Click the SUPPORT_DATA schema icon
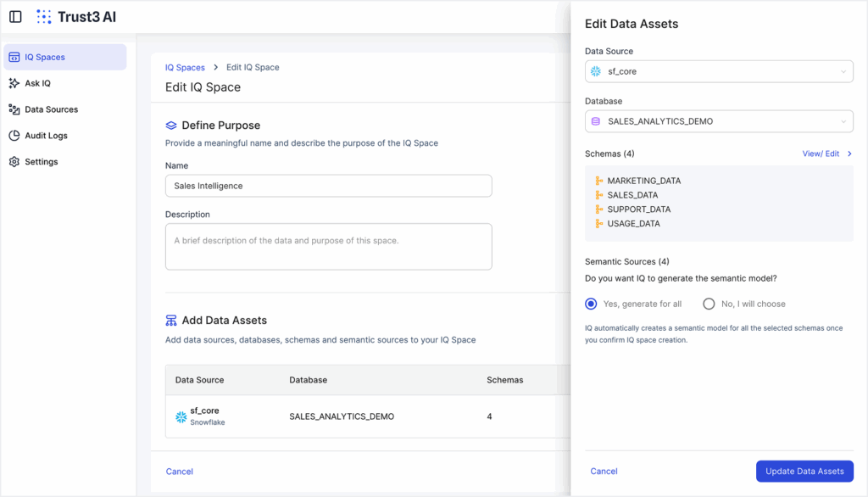Image resolution: width=868 pixels, height=497 pixels. click(598, 209)
